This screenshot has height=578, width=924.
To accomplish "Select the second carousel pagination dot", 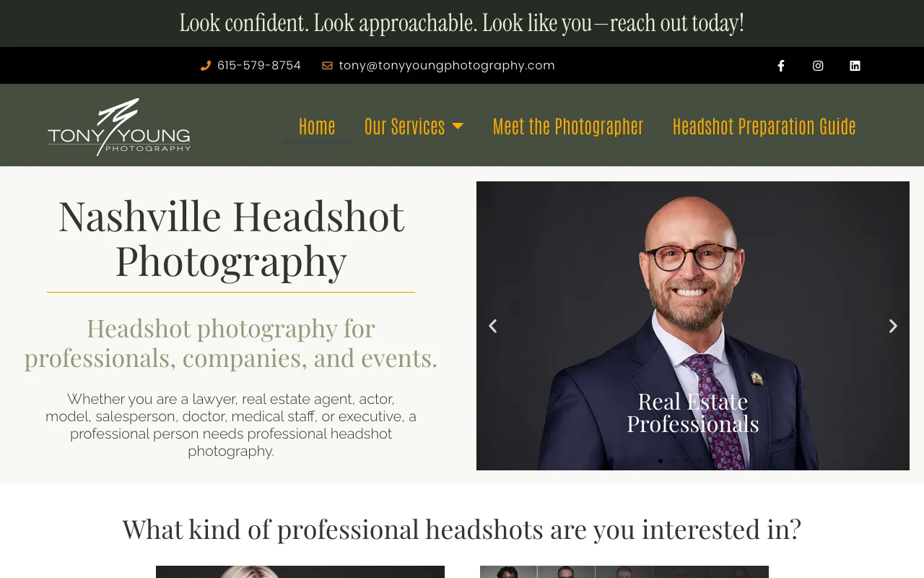I will pyautogui.click(x=674, y=461).
